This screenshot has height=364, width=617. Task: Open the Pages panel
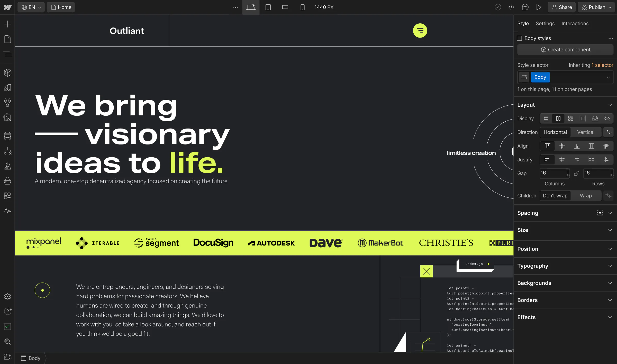coord(7,39)
